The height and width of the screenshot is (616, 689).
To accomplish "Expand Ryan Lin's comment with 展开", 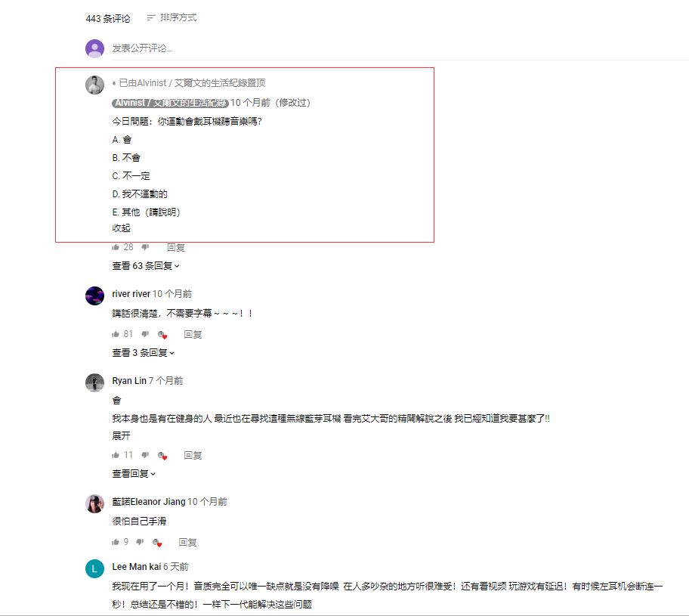I will [122, 435].
